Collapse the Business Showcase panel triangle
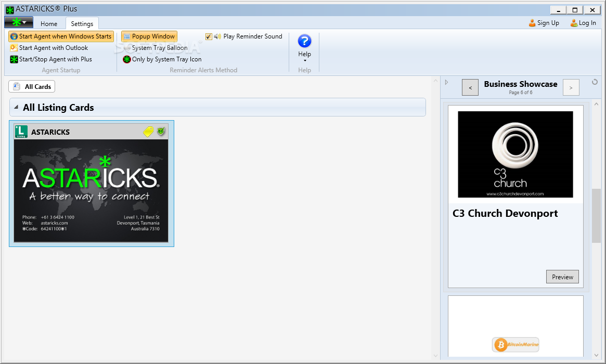This screenshot has width=606, height=364. coord(446,82)
